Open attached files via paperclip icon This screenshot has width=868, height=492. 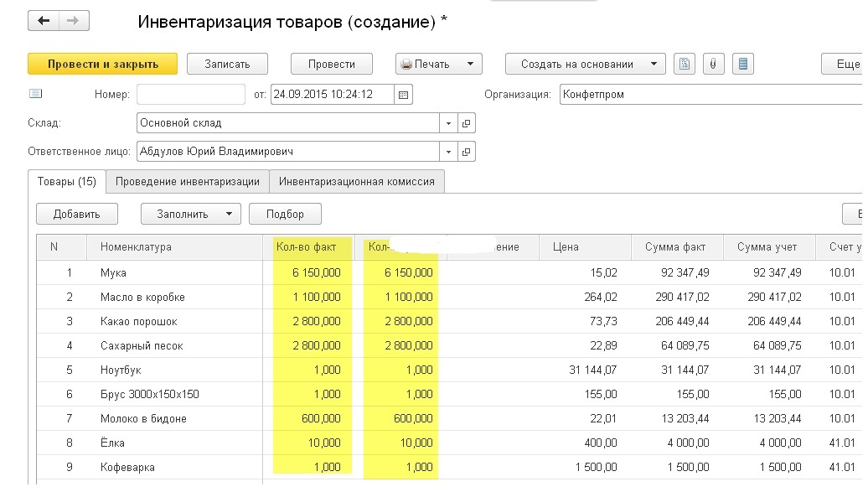pos(714,64)
